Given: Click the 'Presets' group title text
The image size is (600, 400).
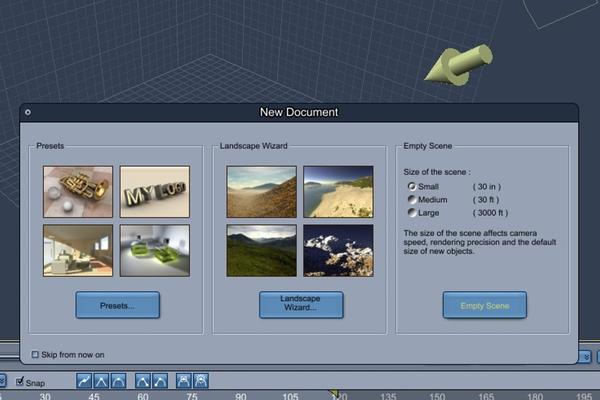Looking at the screenshot, I should click(x=50, y=146).
